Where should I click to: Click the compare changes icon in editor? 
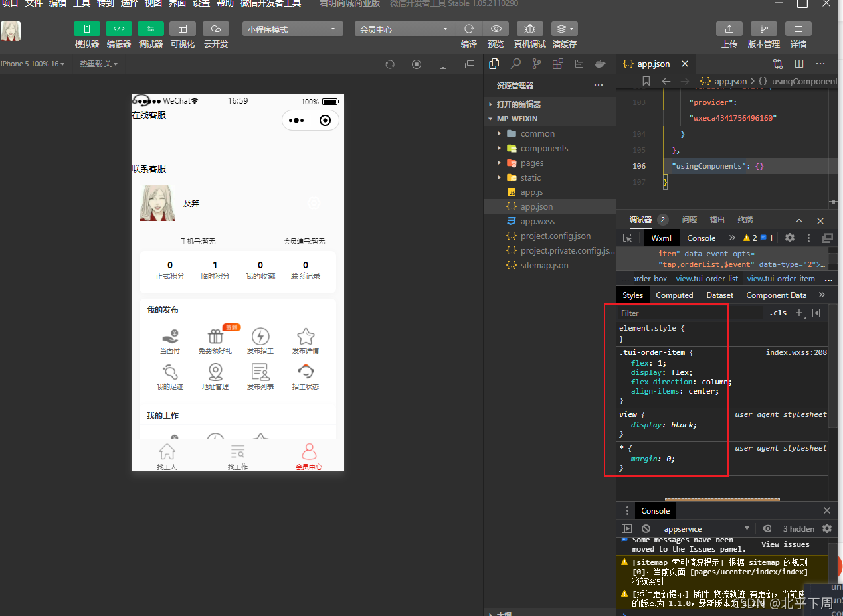click(778, 64)
